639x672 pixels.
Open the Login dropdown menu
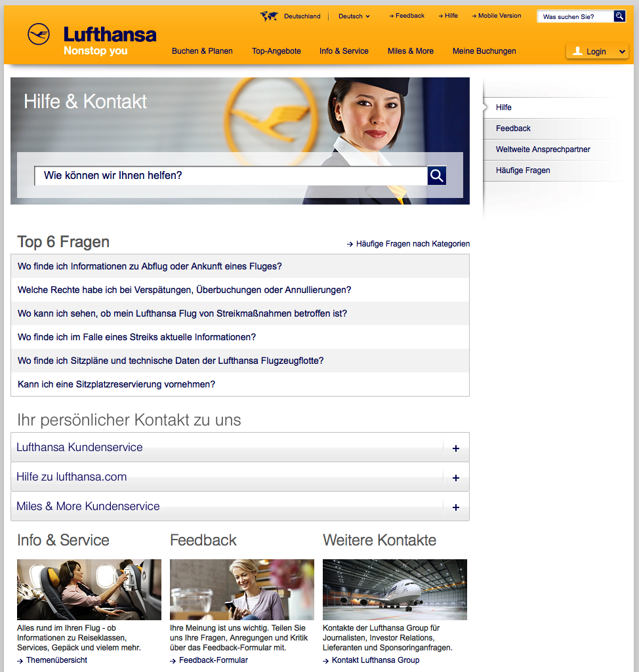click(622, 52)
